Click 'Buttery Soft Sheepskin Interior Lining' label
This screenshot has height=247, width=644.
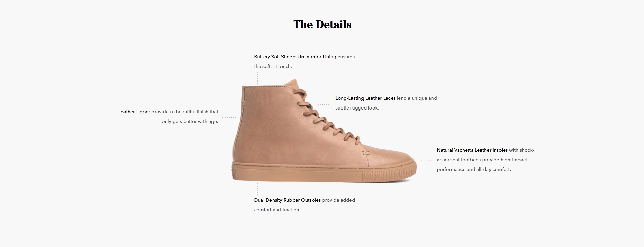click(295, 57)
